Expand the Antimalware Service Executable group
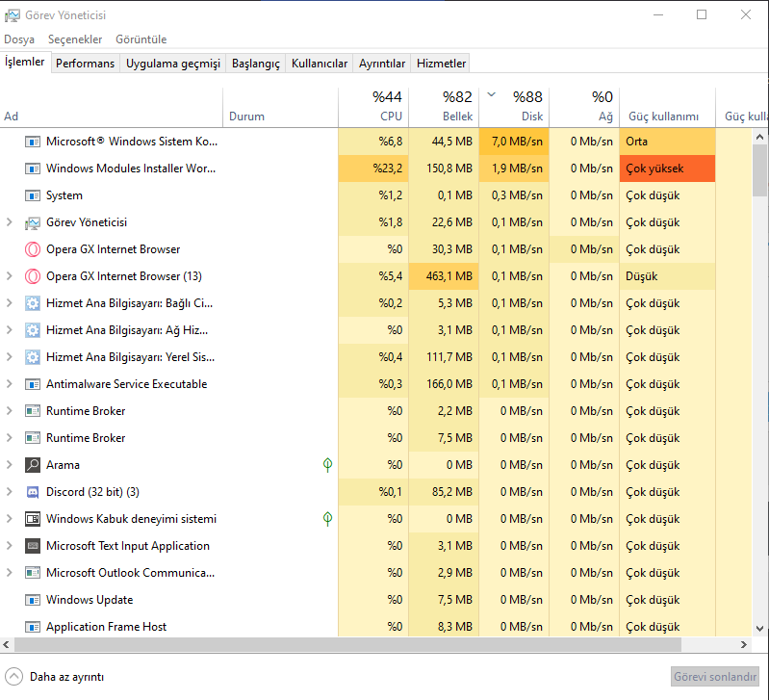 pos(9,384)
